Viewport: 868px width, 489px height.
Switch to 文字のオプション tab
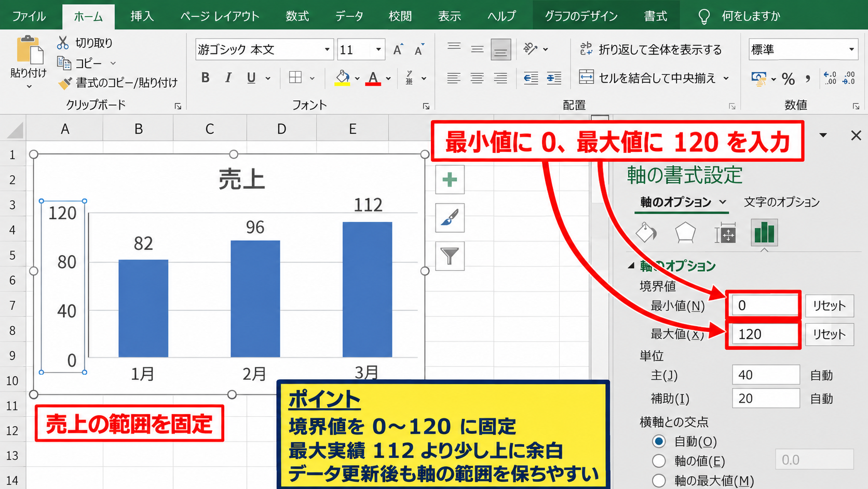(781, 202)
